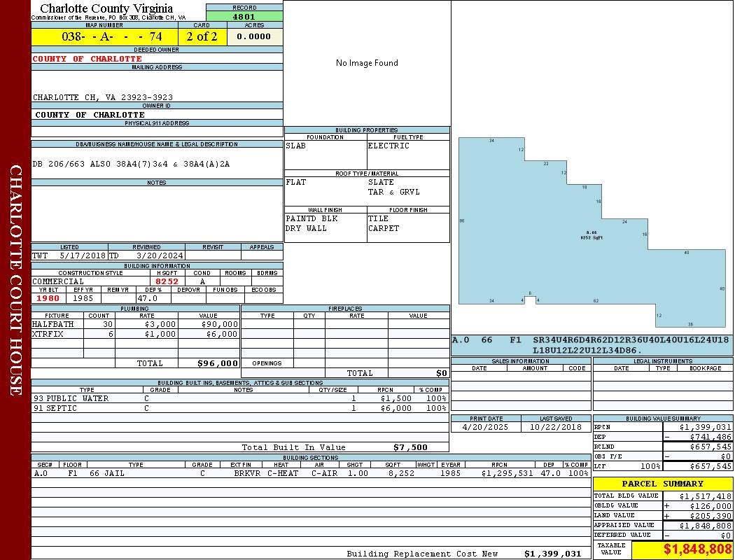Click the RCLND value $657,545
The height and width of the screenshot is (560, 735).
(710, 447)
